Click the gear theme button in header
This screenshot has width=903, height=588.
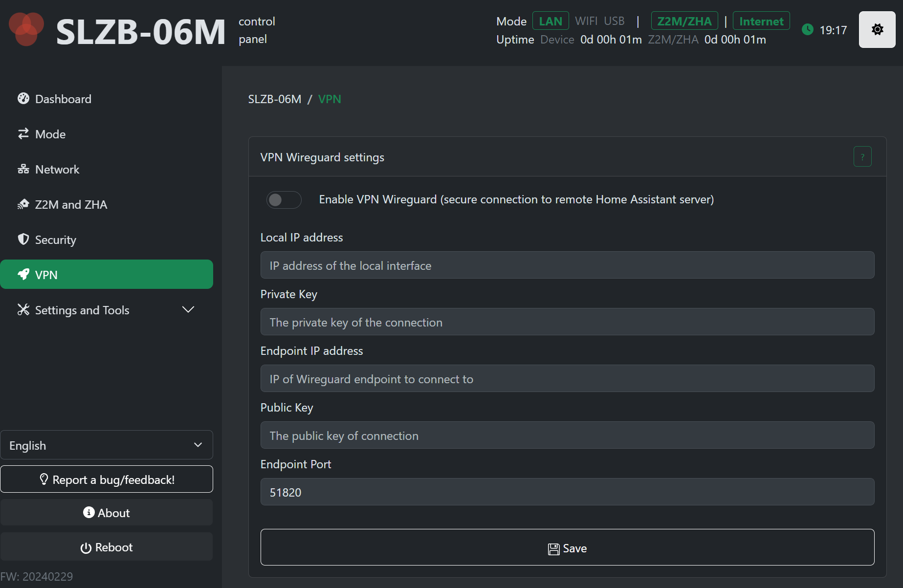(x=877, y=30)
